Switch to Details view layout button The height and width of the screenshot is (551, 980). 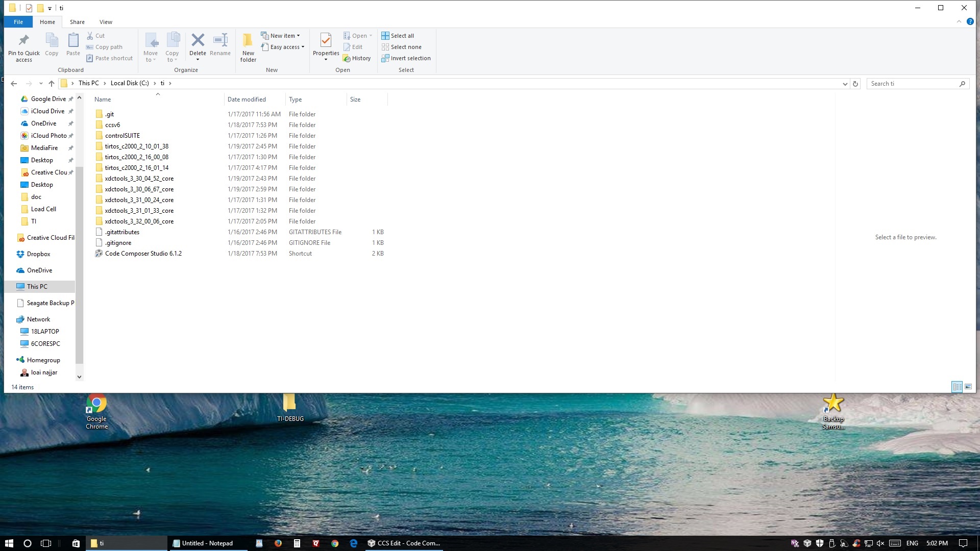957,387
